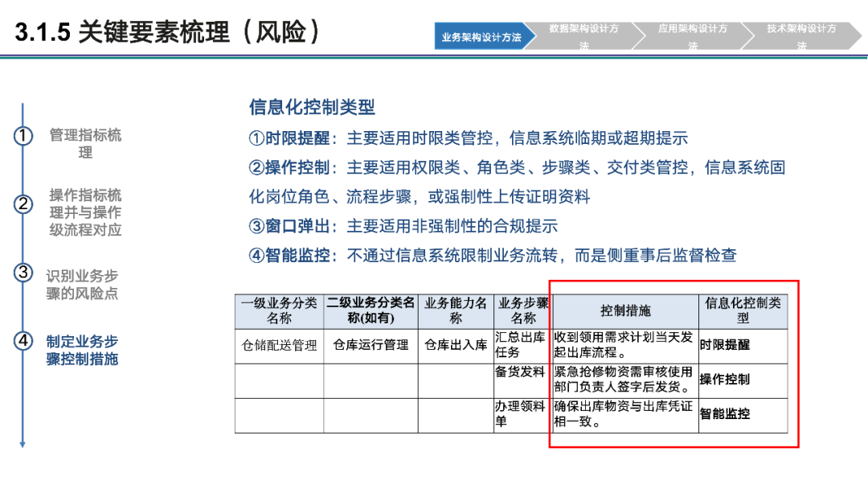Select the 应用架构设计方法 chevron tab
Screen dimensions: 868x489
coord(693,36)
